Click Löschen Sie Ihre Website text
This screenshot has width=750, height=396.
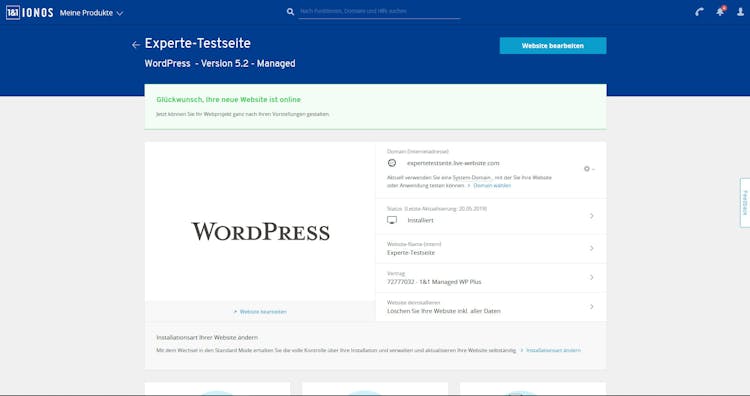443,311
